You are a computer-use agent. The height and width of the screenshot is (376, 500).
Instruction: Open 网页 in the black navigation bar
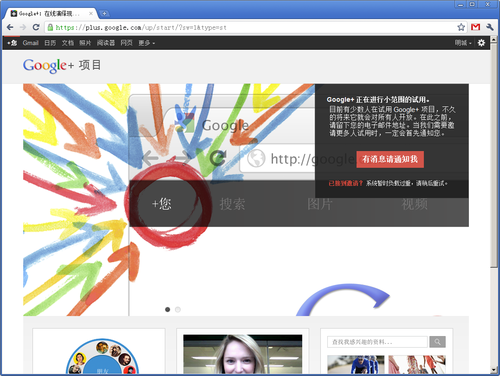(126, 43)
